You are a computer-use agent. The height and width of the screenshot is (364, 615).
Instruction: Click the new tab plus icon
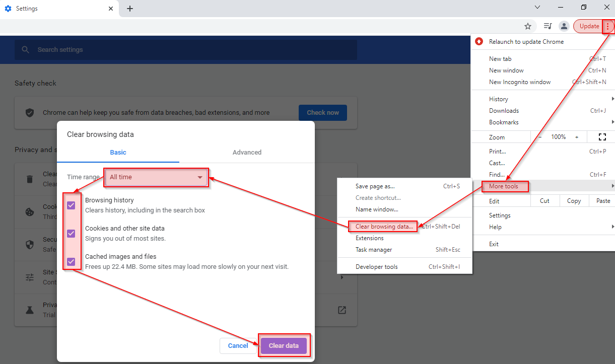tap(130, 9)
